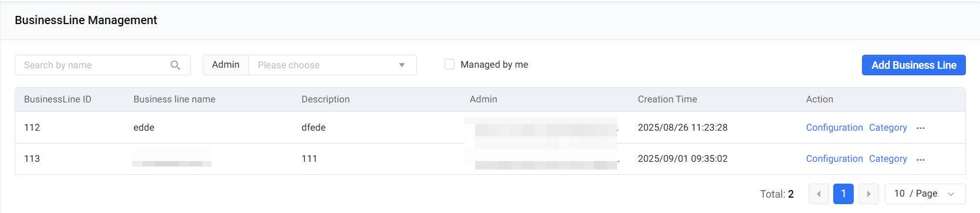Image resolution: width=980 pixels, height=213 pixels.
Task: Click the Admin dropdown caret arrow
Action: click(x=402, y=65)
